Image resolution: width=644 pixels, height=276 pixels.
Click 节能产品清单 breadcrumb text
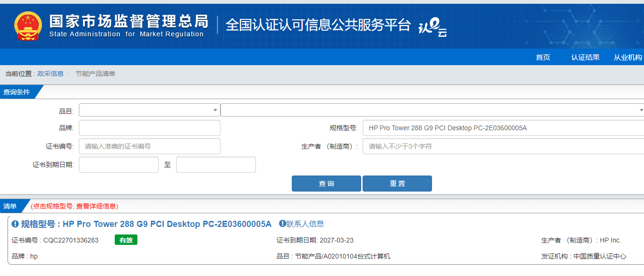95,74
